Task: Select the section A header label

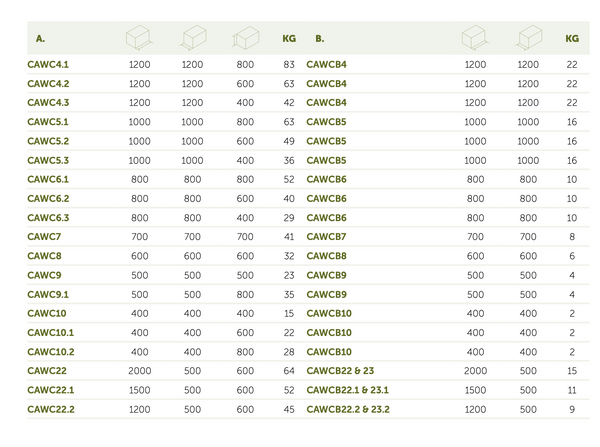Action: coord(40,39)
